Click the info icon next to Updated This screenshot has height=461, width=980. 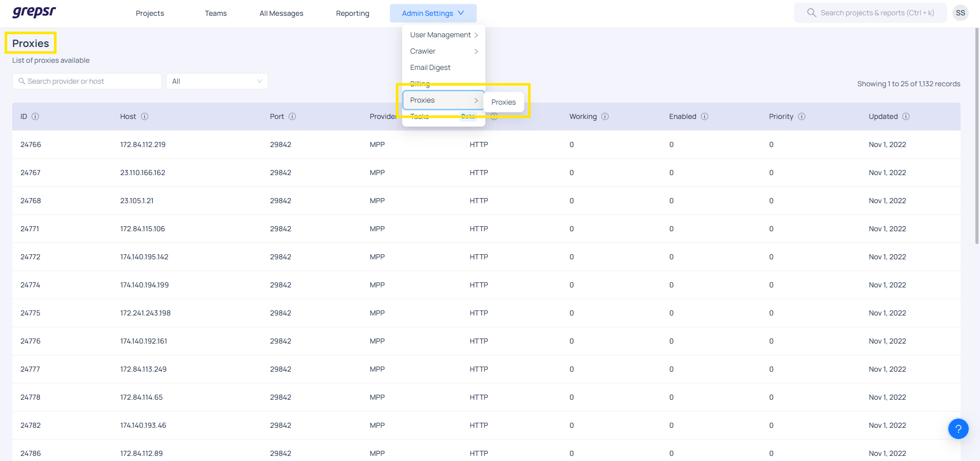pyautogui.click(x=906, y=116)
